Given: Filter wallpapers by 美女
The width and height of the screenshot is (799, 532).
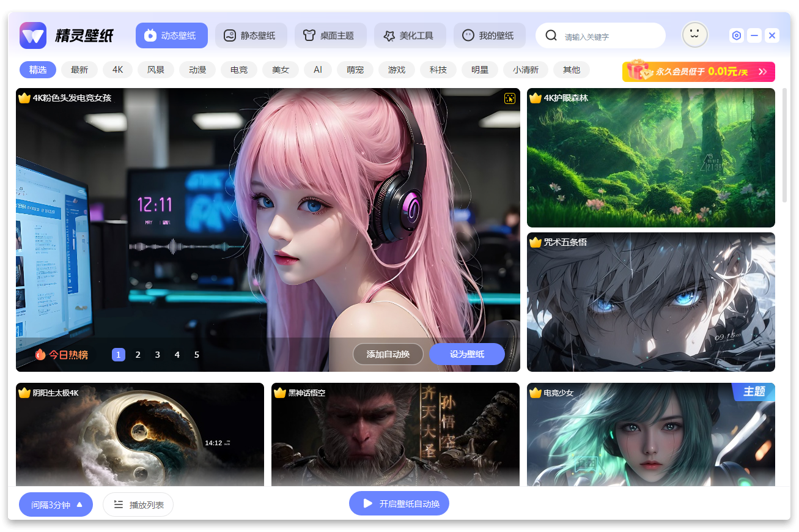Looking at the screenshot, I should point(281,70).
